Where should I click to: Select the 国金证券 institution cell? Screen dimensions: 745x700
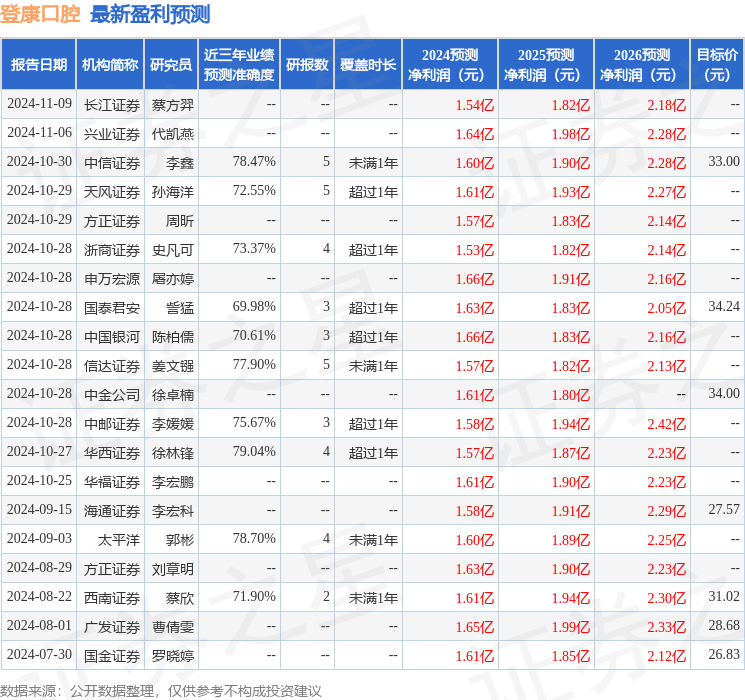112,656
